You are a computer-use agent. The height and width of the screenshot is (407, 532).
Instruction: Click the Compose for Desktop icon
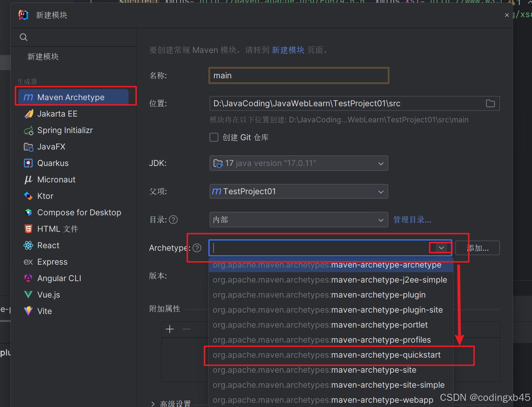click(28, 212)
